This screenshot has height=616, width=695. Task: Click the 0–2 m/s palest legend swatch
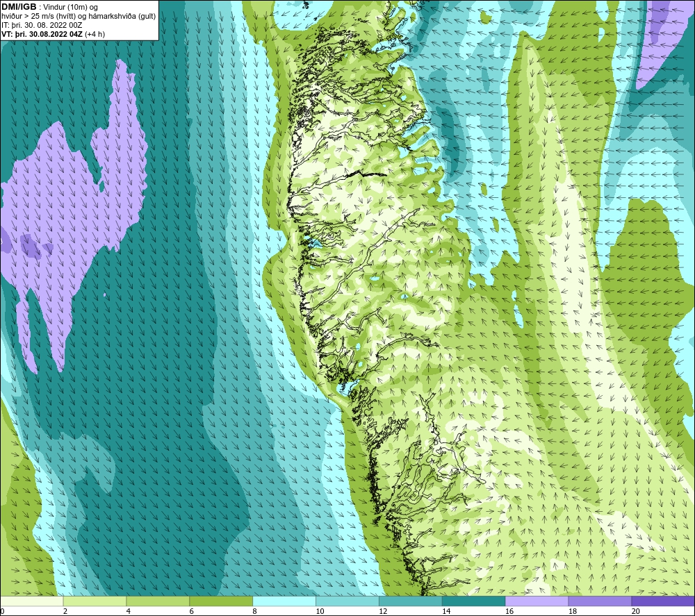coord(32,601)
